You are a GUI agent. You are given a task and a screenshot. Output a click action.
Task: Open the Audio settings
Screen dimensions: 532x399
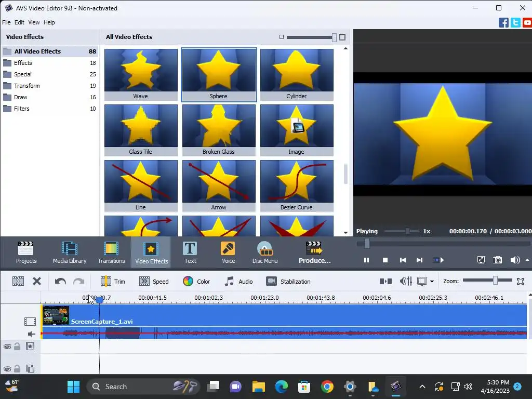pyautogui.click(x=238, y=281)
